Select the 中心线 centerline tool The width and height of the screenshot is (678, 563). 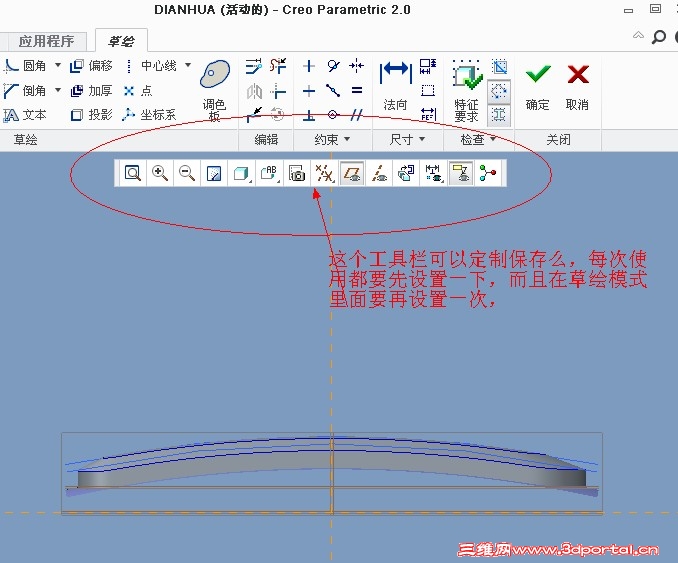pyautogui.click(x=152, y=66)
